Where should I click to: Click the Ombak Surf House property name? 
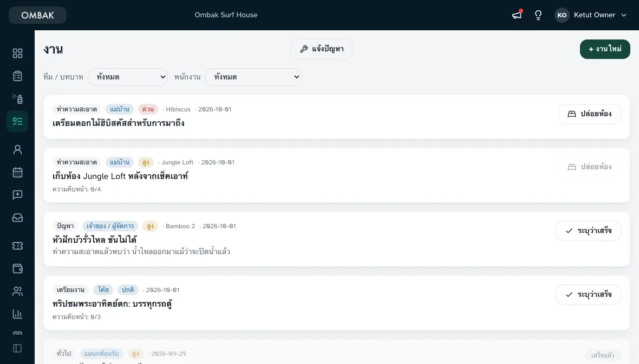226,15
